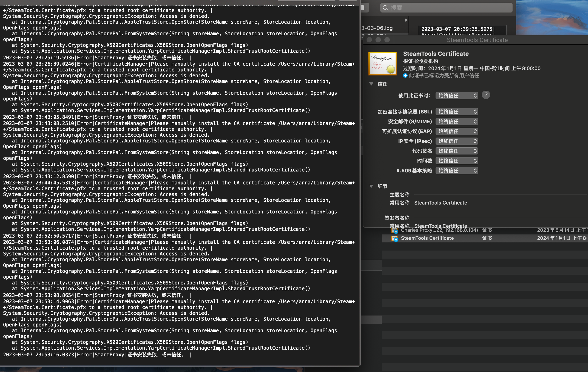The image size is (588, 372).
Task: Click the 23:53:08.8654 StartProxy error log line
Action: point(97,295)
